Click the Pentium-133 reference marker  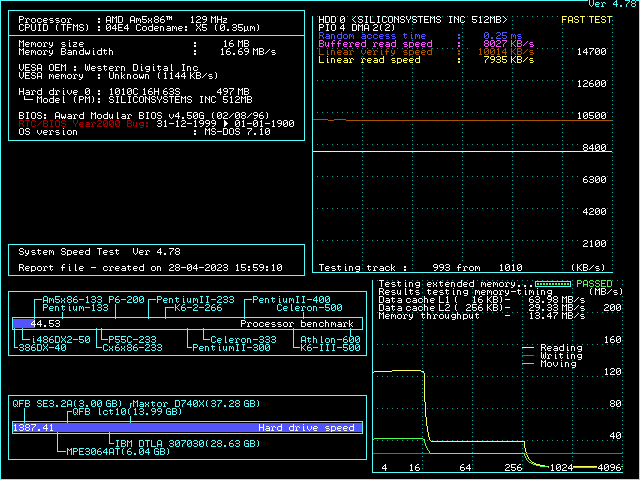[x=75, y=308]
